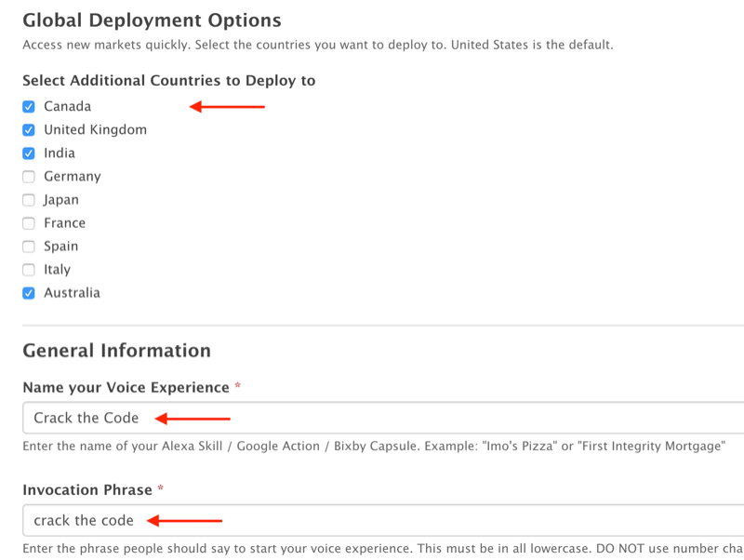Click the India label text
744x560 pixels.
point(60,153)
